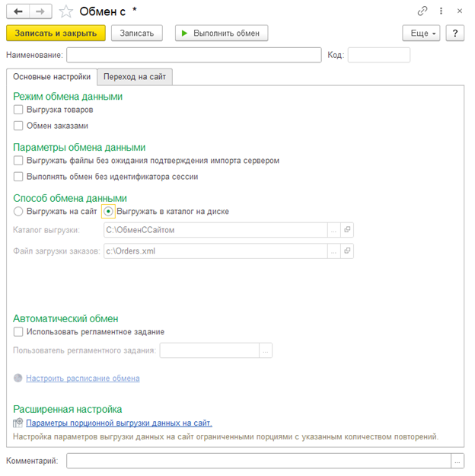Close the exchange settings form
The height and width of the screenshot is (476, 475).
pos(458,11)
